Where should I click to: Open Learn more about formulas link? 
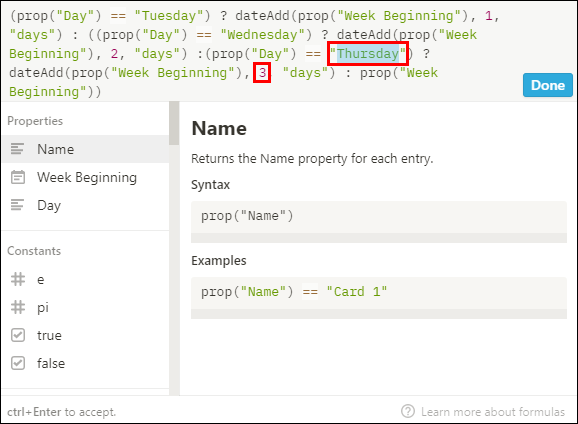[493, 412]
